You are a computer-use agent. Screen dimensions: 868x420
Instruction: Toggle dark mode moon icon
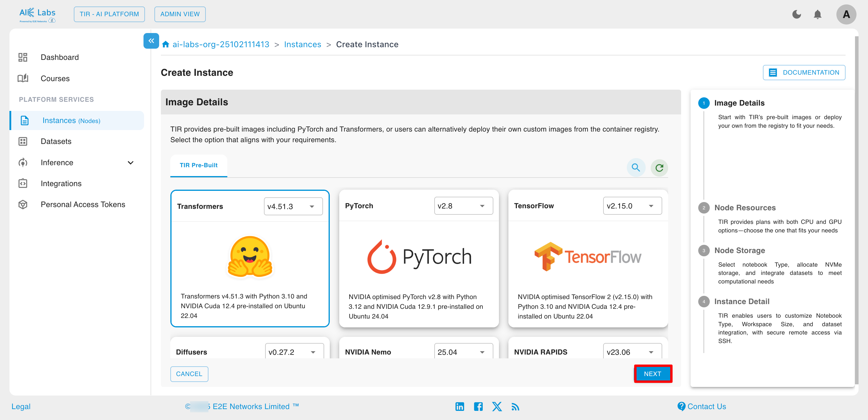click(797, 14)
